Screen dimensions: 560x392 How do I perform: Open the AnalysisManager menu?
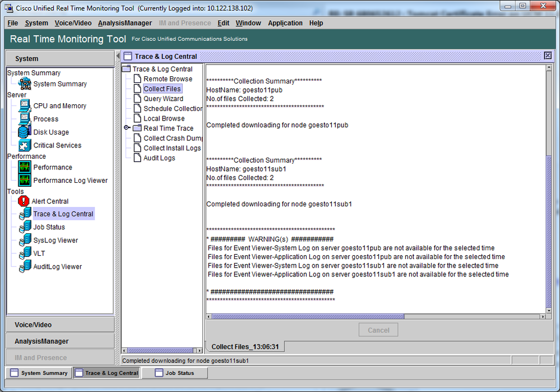point(125,23)
